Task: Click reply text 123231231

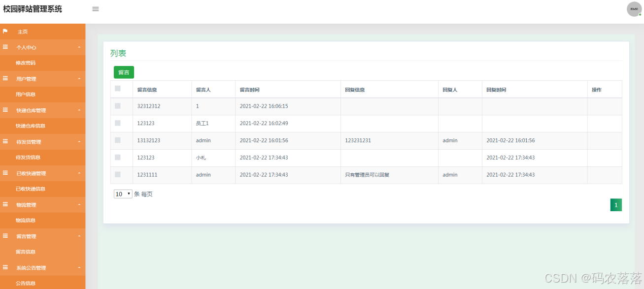Action: point(358,140)
